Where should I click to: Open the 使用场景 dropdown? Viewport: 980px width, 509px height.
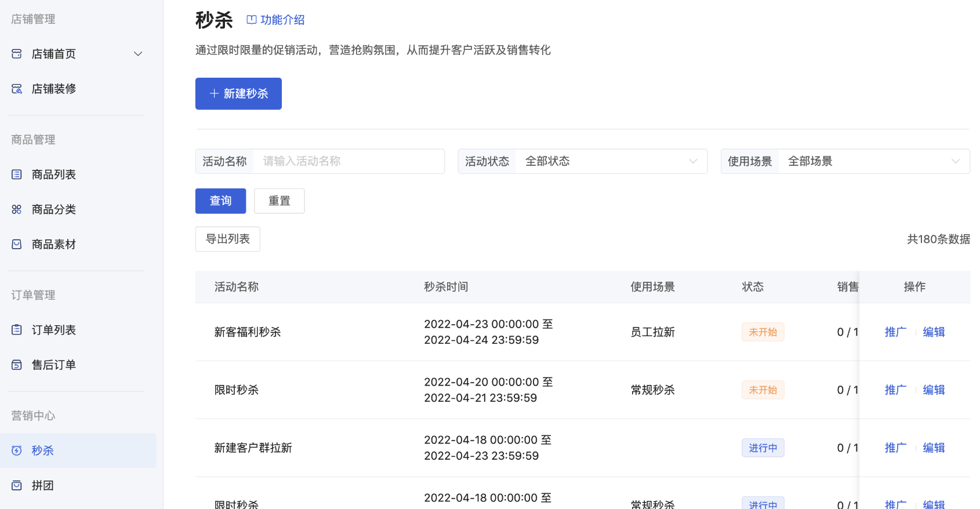pos(845,161)
